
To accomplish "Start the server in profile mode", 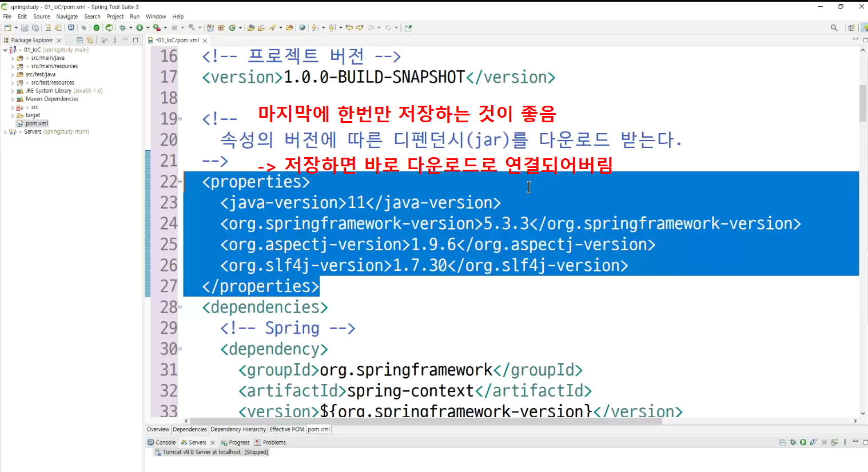I will [813, 442].
